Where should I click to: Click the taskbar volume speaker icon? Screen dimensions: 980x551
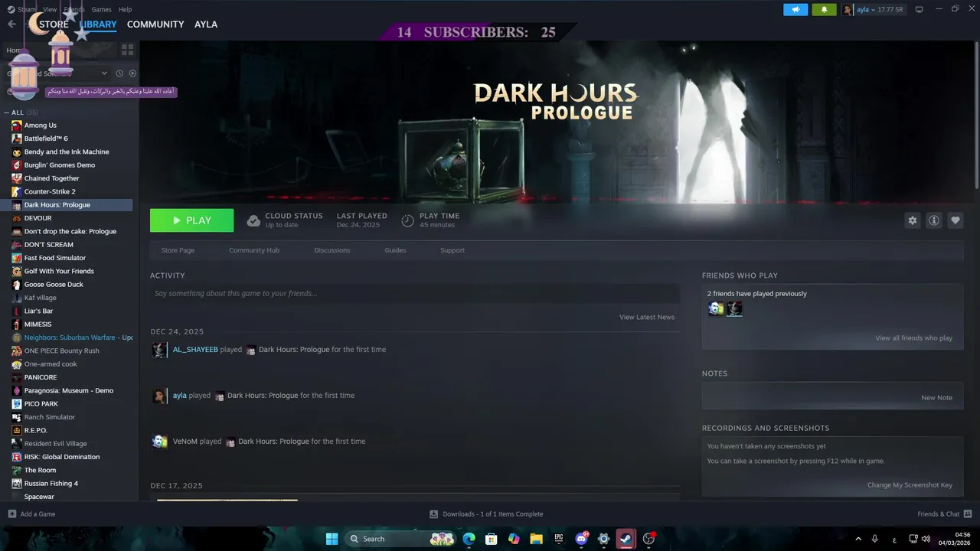pos(926,539)
